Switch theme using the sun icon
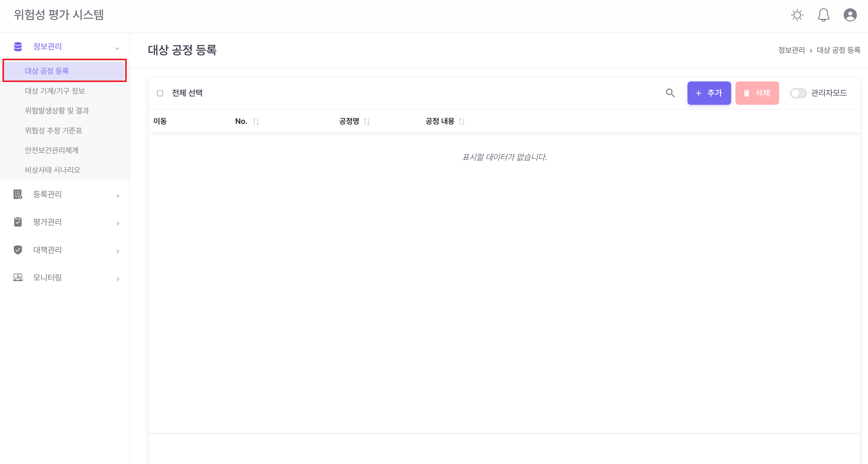Viewport: 868px width, 464px height. pyautogui.click(x=797, y=15)
